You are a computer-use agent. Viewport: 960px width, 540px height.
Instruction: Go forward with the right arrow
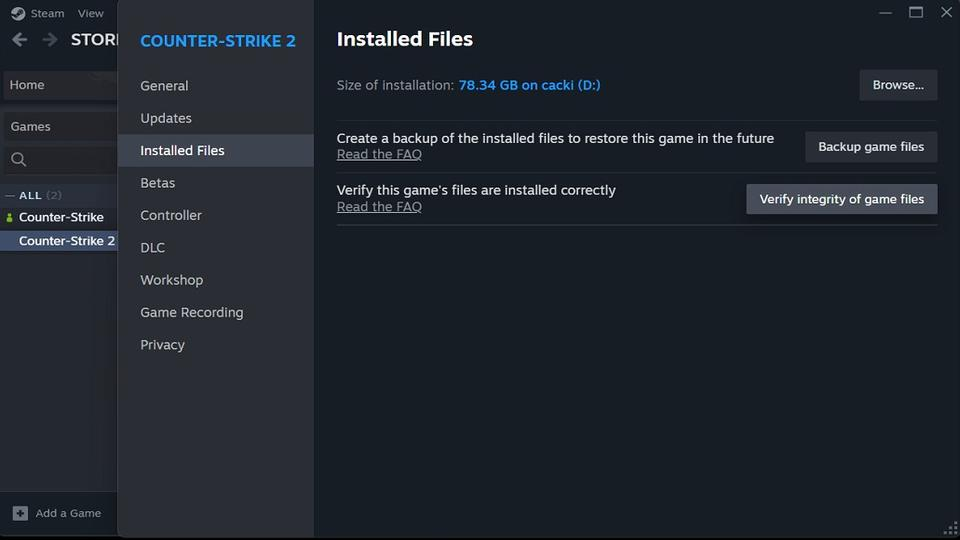coord(49,40)
